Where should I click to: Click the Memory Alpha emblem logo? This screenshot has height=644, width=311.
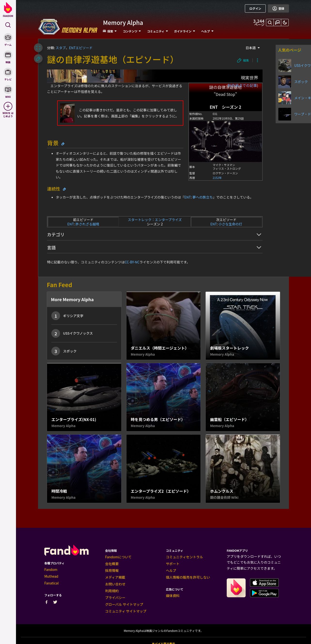pyautogui.click(x=49, y=27)
